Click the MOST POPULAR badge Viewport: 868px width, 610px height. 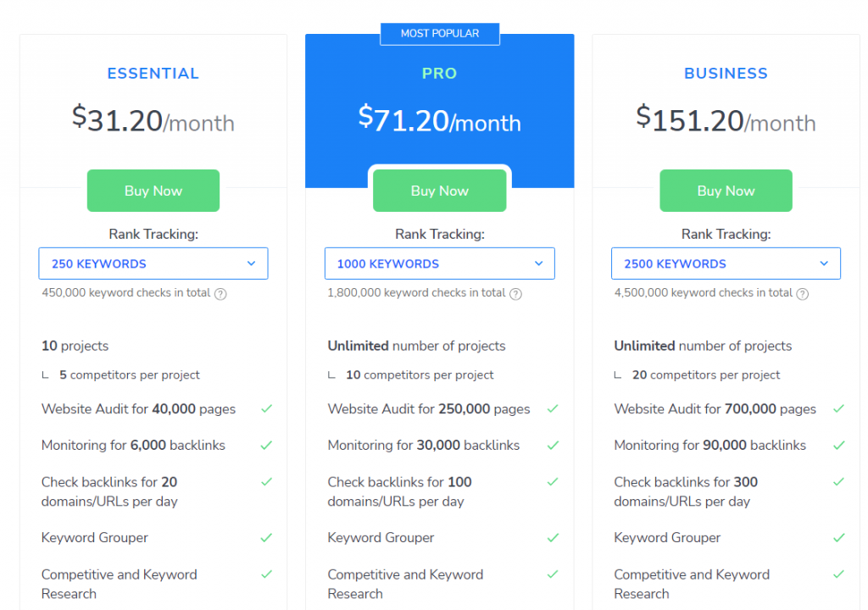(440, 34)
